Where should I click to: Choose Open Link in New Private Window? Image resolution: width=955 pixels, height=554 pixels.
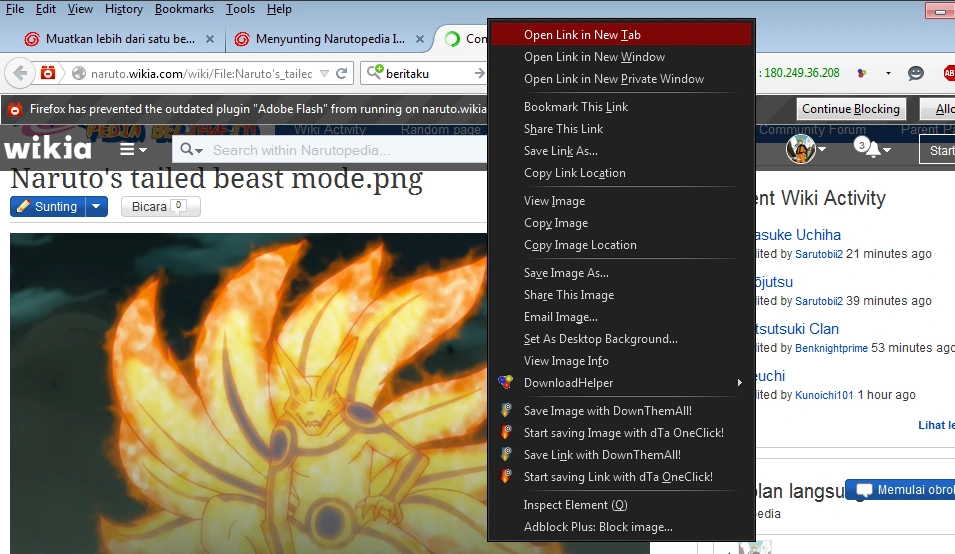point(621,79)
